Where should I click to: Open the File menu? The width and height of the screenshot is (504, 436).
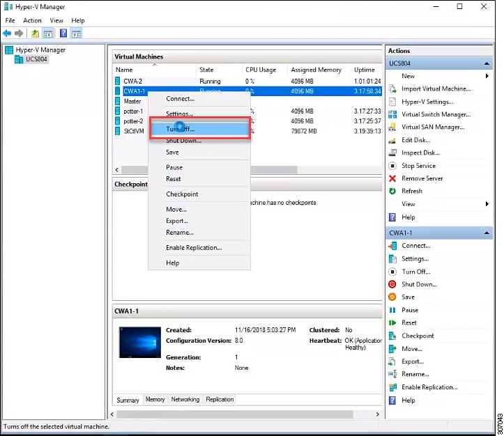coord(10,21)
